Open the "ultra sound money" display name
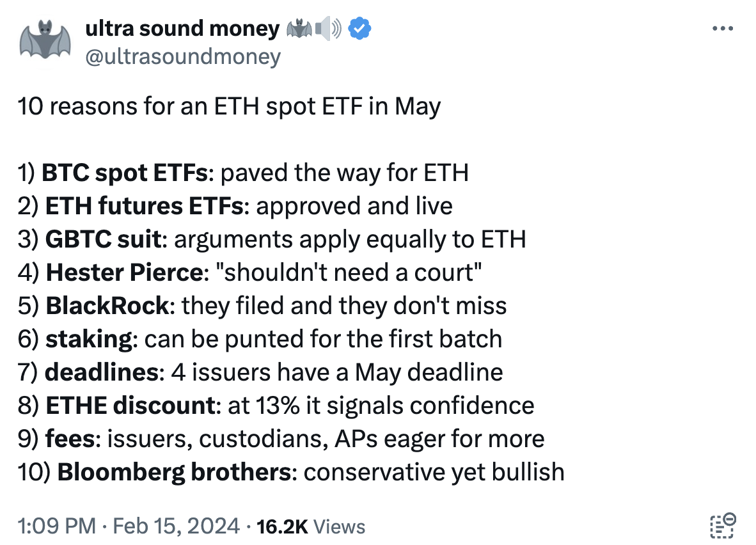 pos(182,29)
